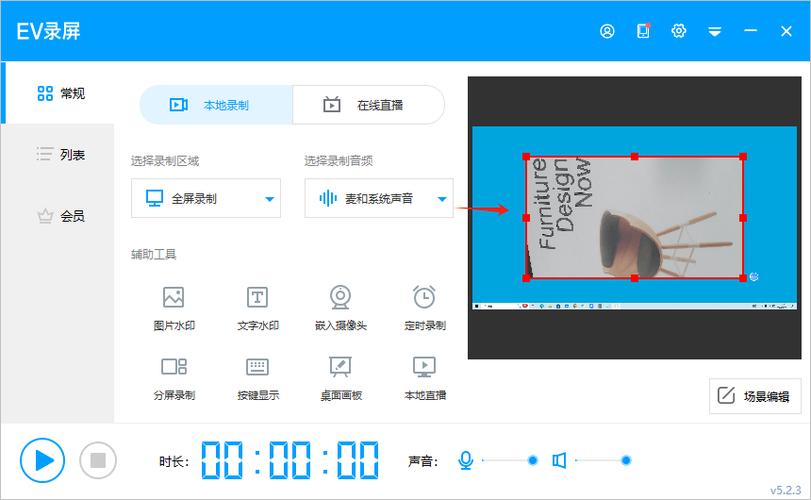811x500 pixels.
Task: Click the 嵌入摄像头 webcam embed icon
Action: tap(341, 297)
